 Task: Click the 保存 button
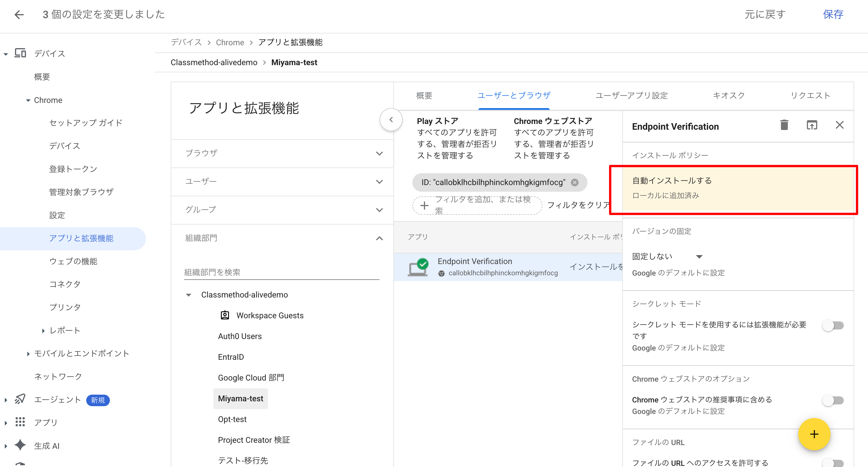(x=833, y=14)
